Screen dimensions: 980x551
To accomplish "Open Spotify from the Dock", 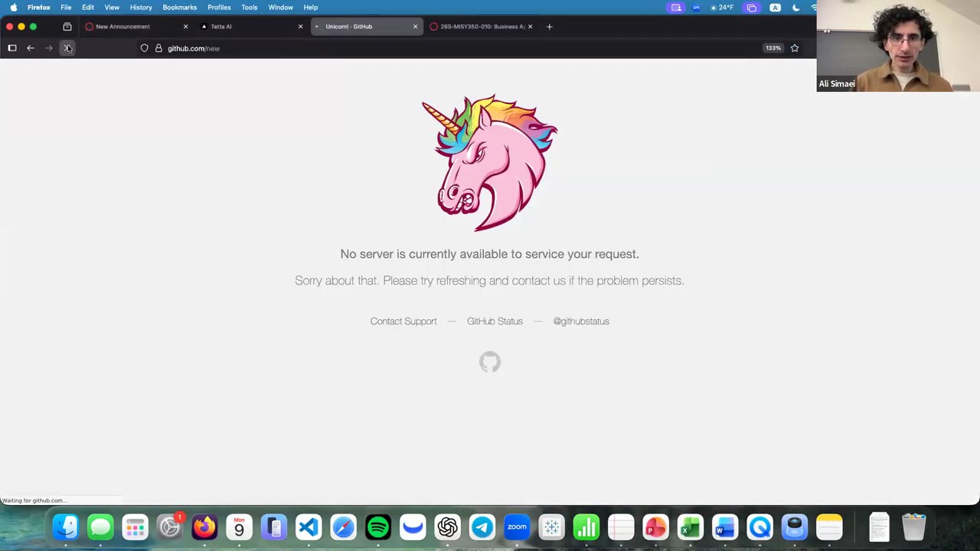I will (378, 527).
